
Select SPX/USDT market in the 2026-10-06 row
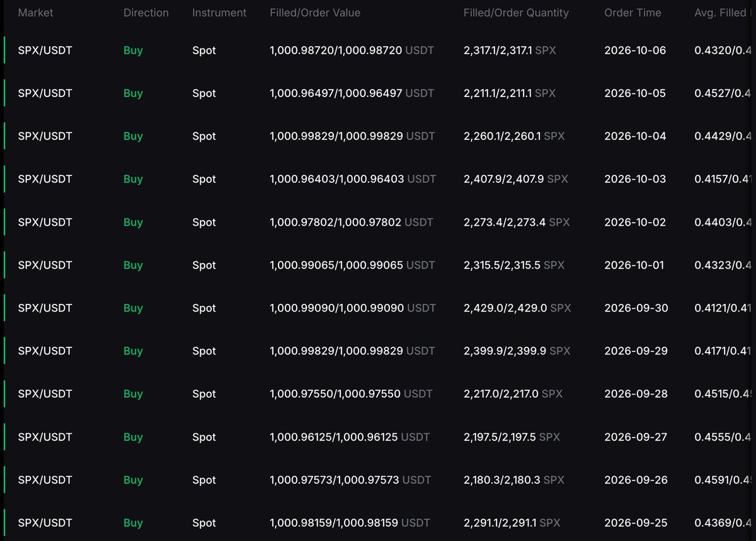tap(45, 50)
